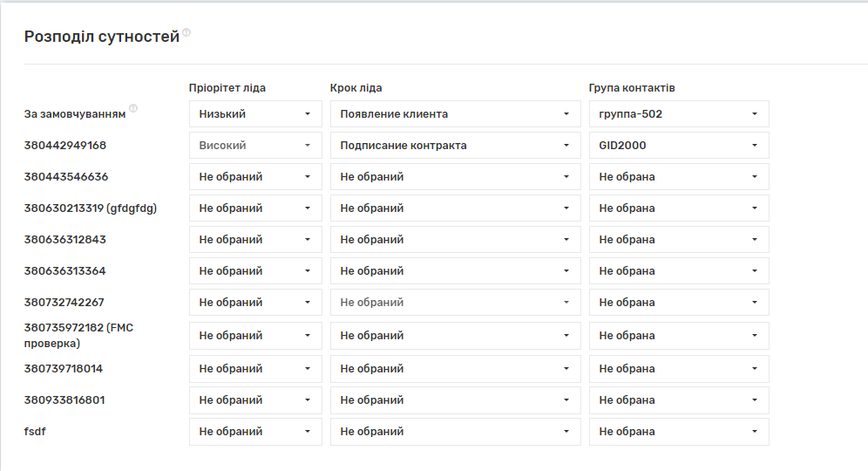This screenshot has height=471, width=868.
Task: Open default lead step dropdown Появление клиента
Action: point(455,114)
